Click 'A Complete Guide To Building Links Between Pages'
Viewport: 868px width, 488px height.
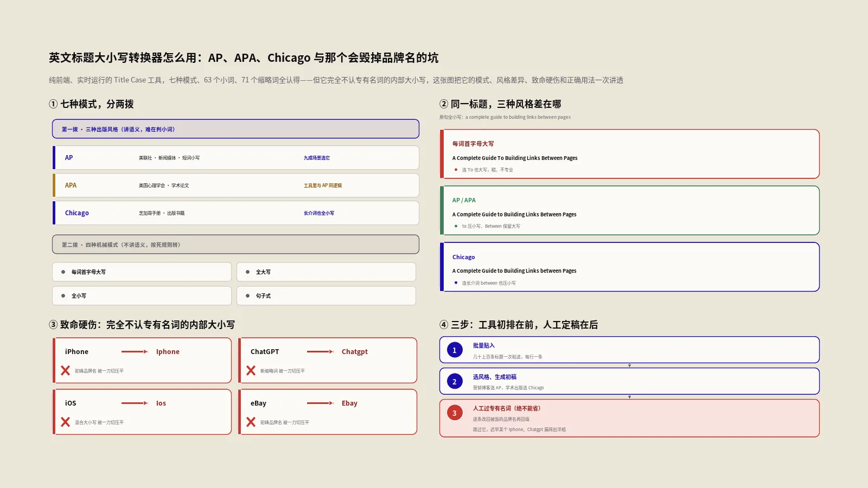click(x=515, y=158)
